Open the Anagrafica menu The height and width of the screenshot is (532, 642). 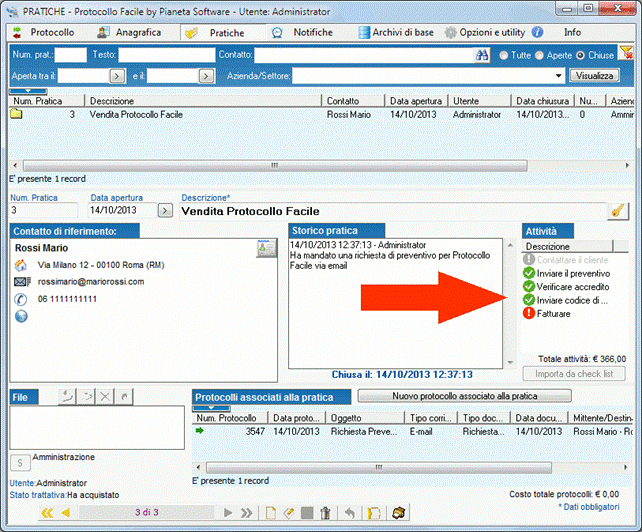129,32
